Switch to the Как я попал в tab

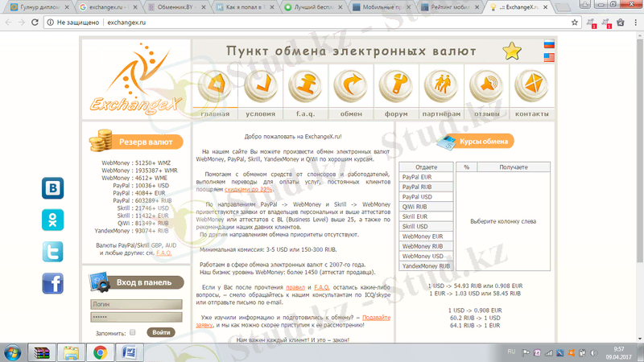coord(244,7)
